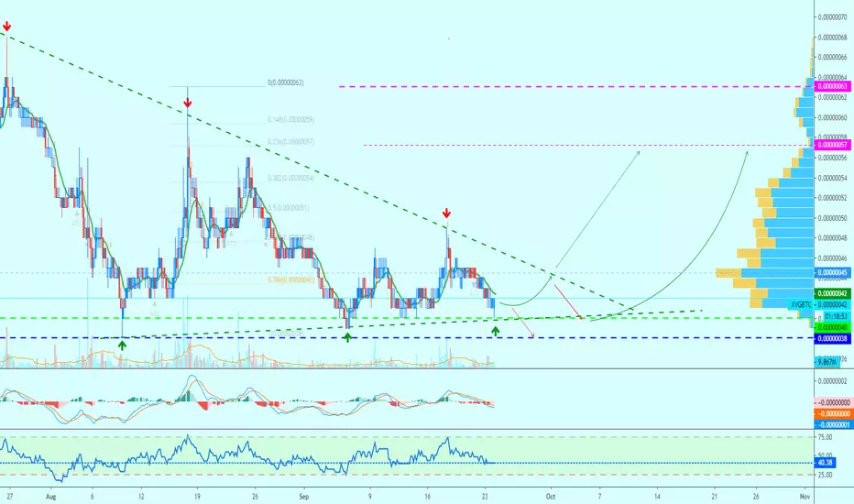Screen dimensions: 854x504
Task: Select the thin magenta dashed line at 0.00000057
Action: point(588,145)
